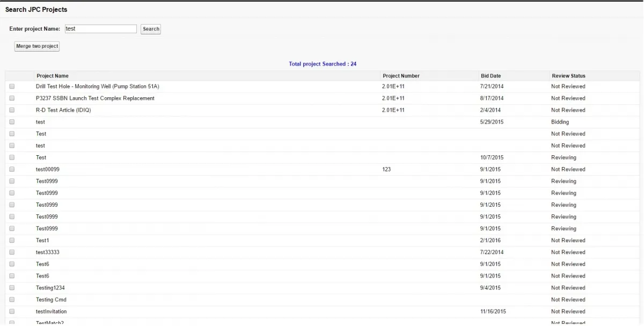This screenshot has height=326, width=644.
Task: Click the 8/17/2014 bid date
Action: 492,98
